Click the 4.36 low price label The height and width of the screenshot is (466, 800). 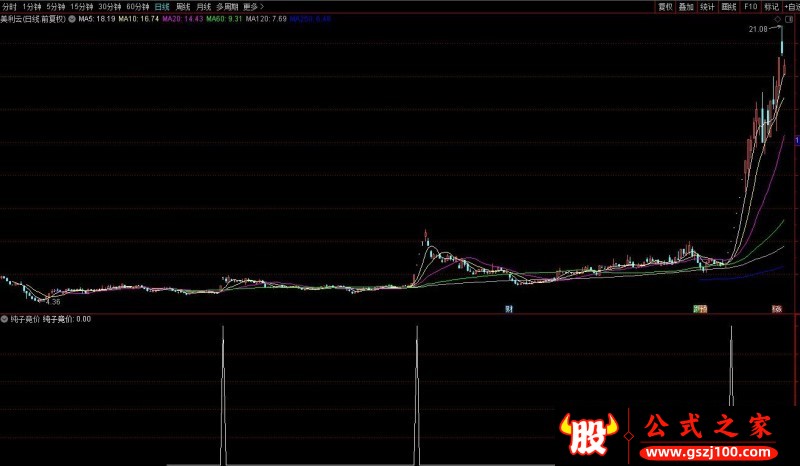[x=53, y=302]
